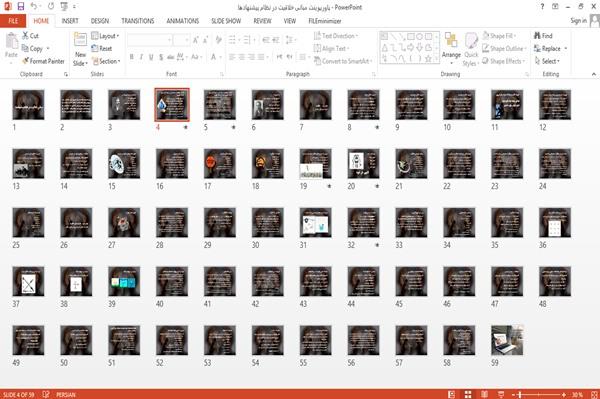Open the Text Direction dropdown

336,36
